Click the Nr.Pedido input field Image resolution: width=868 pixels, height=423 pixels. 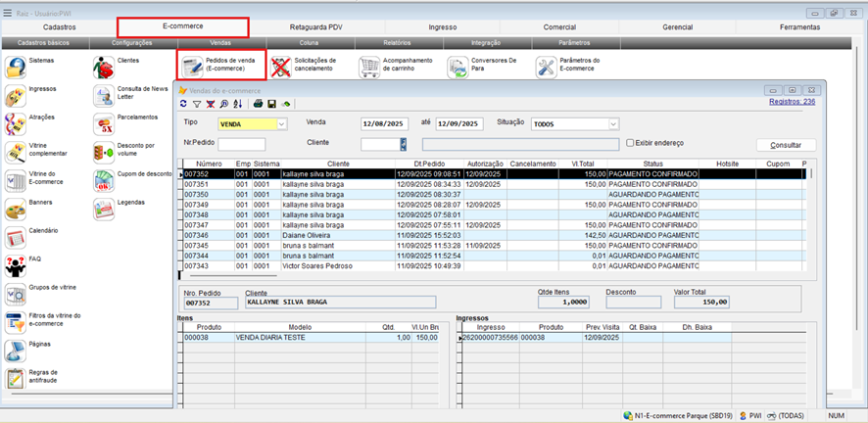click(241, 144)
